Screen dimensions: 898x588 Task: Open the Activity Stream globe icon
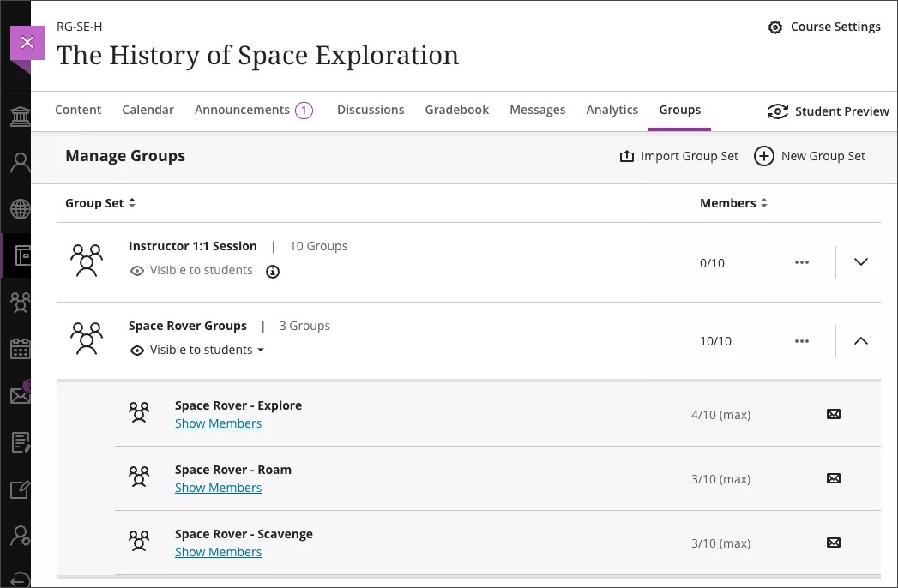pyautogui.click(x=19, y=208)
